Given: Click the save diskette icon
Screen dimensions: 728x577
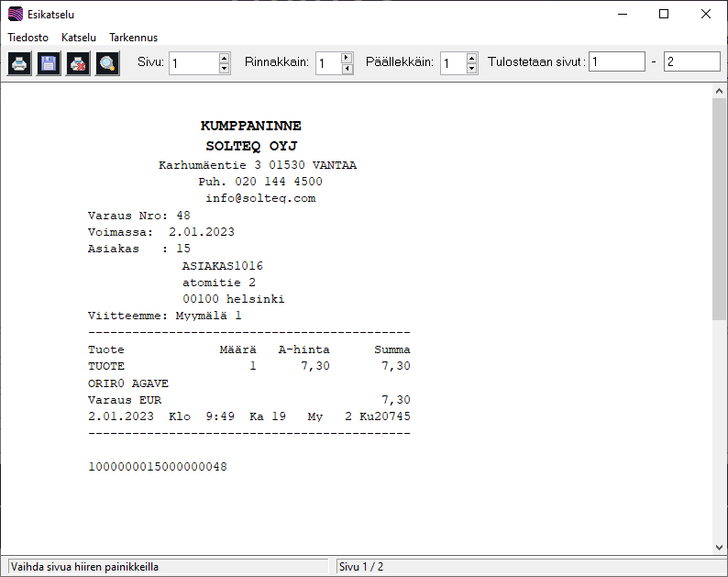Looking at the screenshot, I should coord(49,63).
